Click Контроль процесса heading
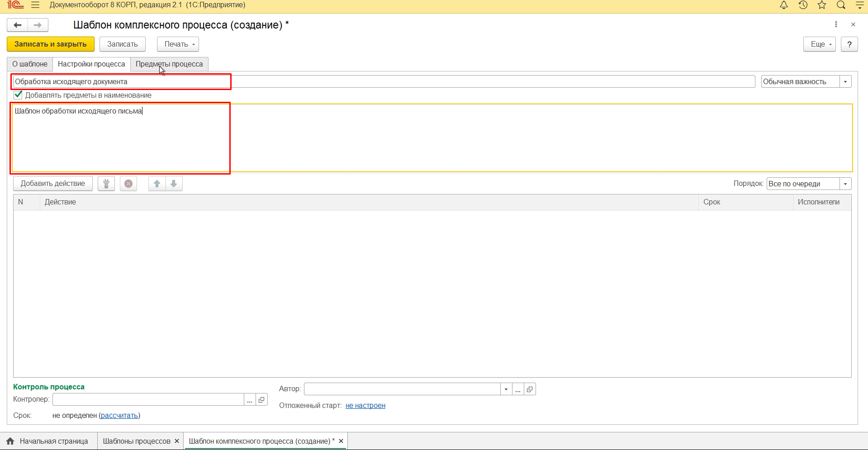 point(49,387)
